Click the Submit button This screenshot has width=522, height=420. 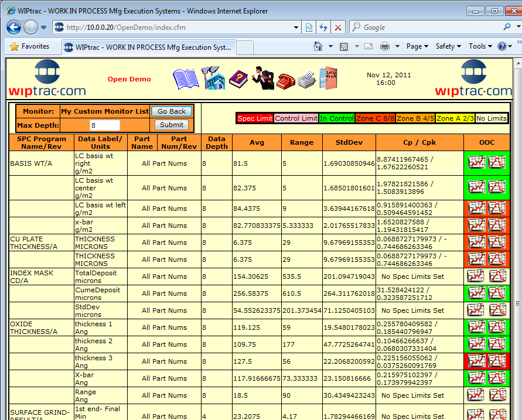[x=171, y=125]
